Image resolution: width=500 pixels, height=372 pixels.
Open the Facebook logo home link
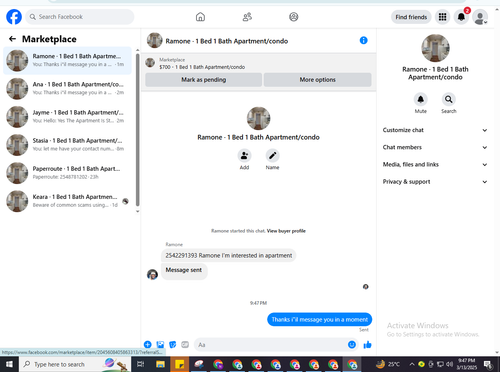14,17
